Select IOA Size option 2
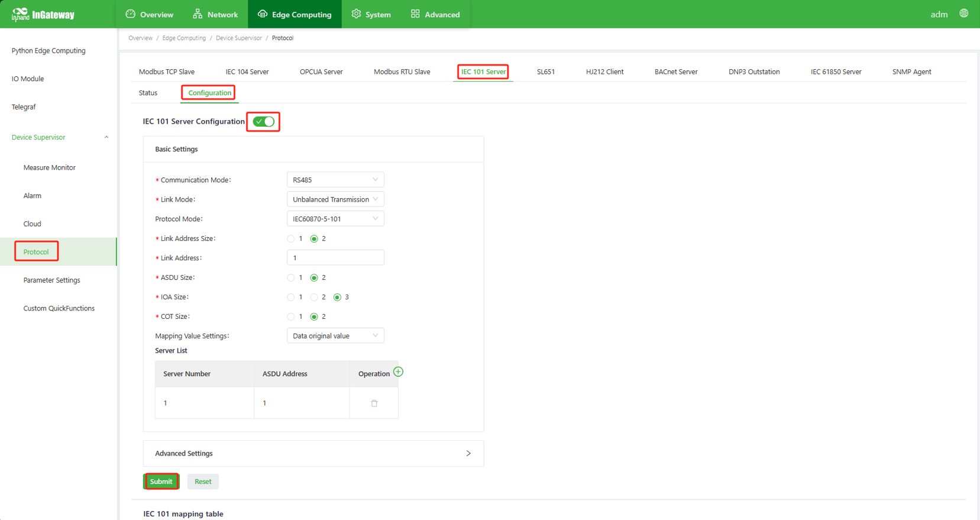The height and width of the screenshot is (520, 980). pyautogui.click(x=314, y=298)
